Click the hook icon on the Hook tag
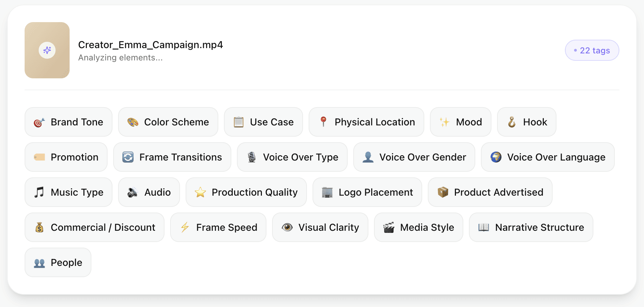Screen dimensions: 644x307 pos(512,122)
